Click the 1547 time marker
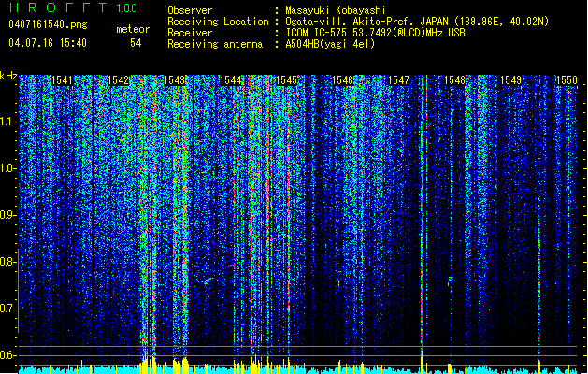This screenshot has height=374, width=588. tap(398, 80)
